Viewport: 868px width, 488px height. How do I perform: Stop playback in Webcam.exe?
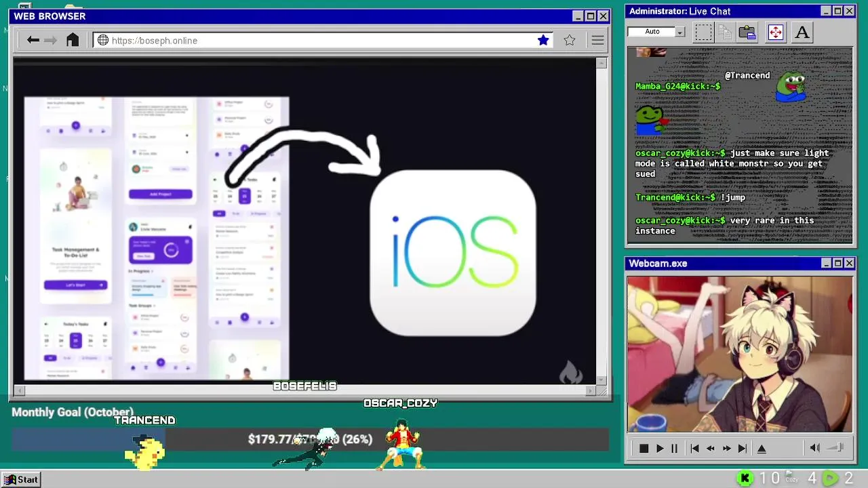[644, 449]
